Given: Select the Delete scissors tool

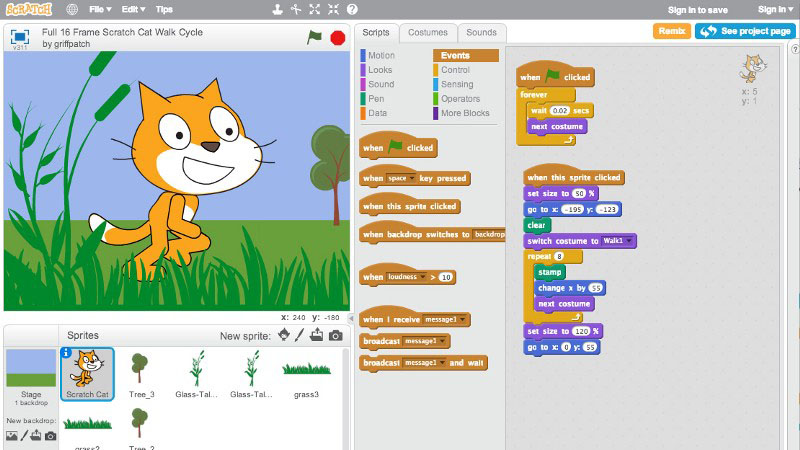Looking at the screenshot, I should point(296,9).
